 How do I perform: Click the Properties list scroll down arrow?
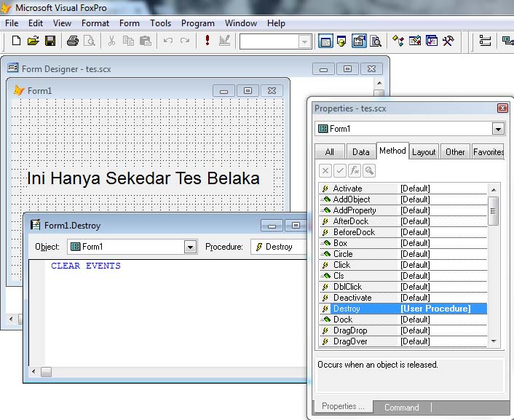point(494,341)
